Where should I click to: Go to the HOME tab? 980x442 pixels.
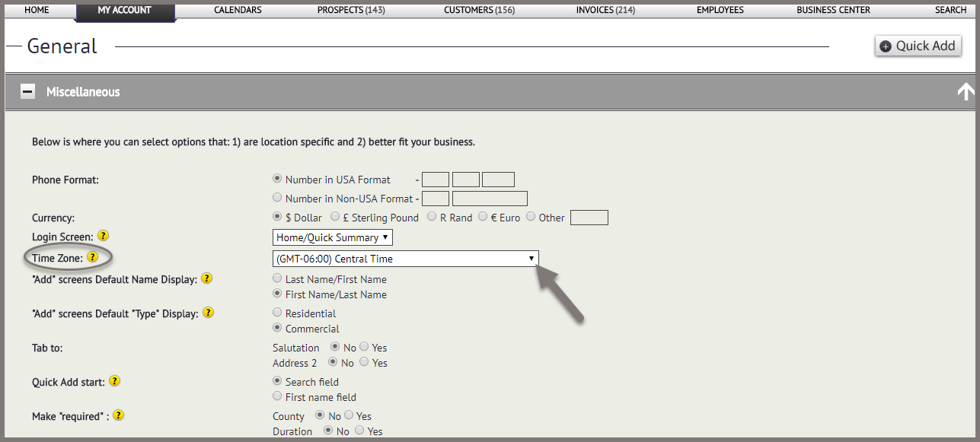pyautogui.click(x=37, y=10)
